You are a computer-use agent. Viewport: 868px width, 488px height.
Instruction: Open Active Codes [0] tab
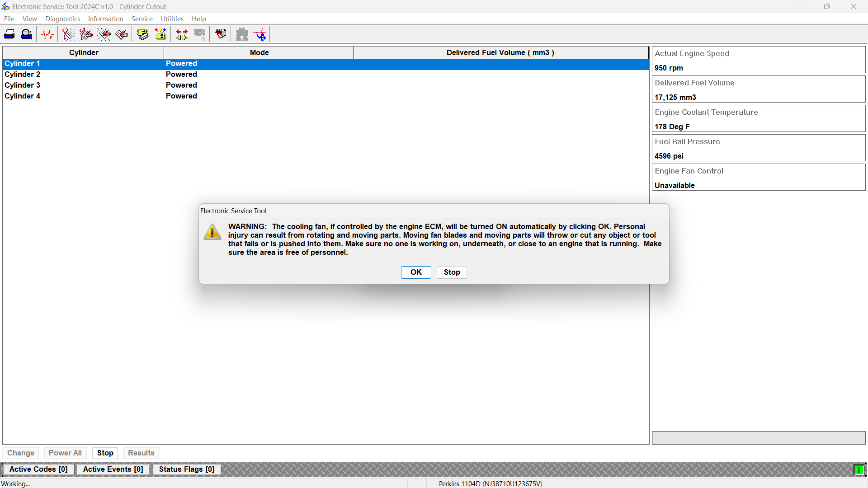[x=38, y=469]
